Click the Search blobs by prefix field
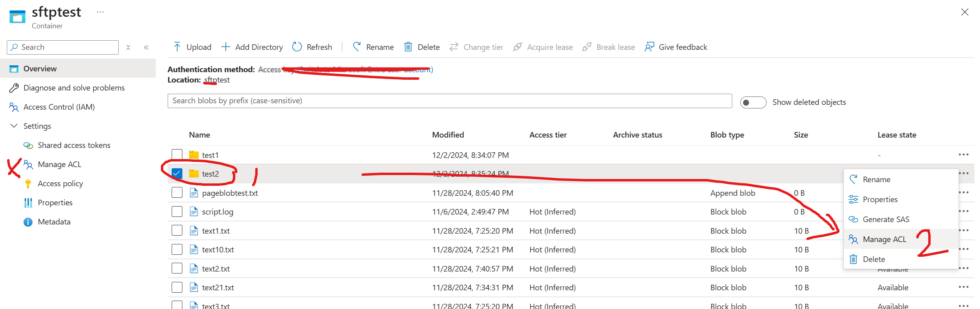This screenshot has height=309, width=980. 449,101
